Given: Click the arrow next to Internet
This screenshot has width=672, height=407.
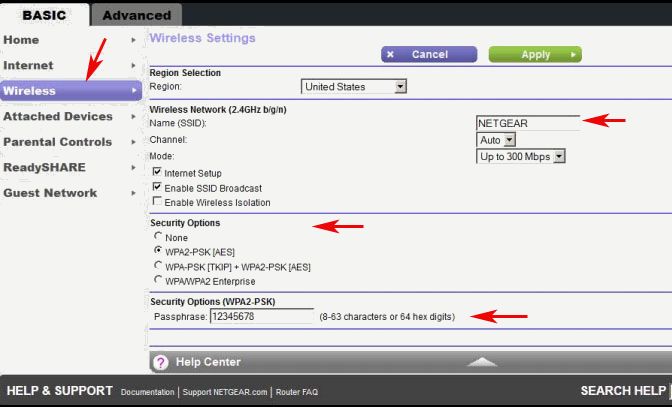Looking at the screenshot, I should pos(134,66).
